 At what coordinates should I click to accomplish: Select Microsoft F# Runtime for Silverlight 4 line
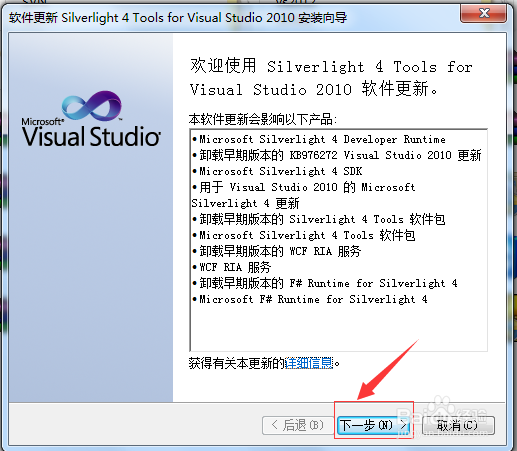tap(310, 299)
